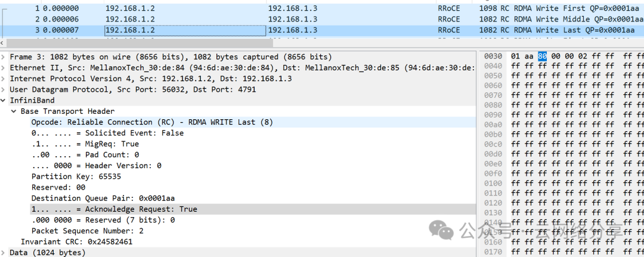Click the scrollbar left arrow in packet list
This screenshot has height=257, width=644.
[3, 43]
